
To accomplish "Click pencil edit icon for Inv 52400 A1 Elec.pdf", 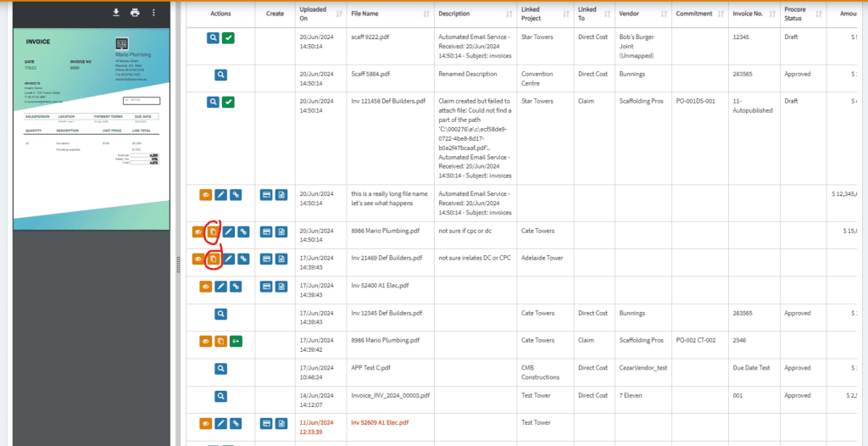I will pos(228,287).
